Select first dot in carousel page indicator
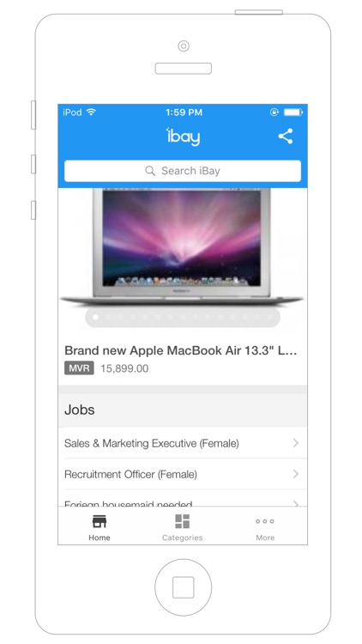The width and height of the screenshot is (362, 644). coord(95,317)
